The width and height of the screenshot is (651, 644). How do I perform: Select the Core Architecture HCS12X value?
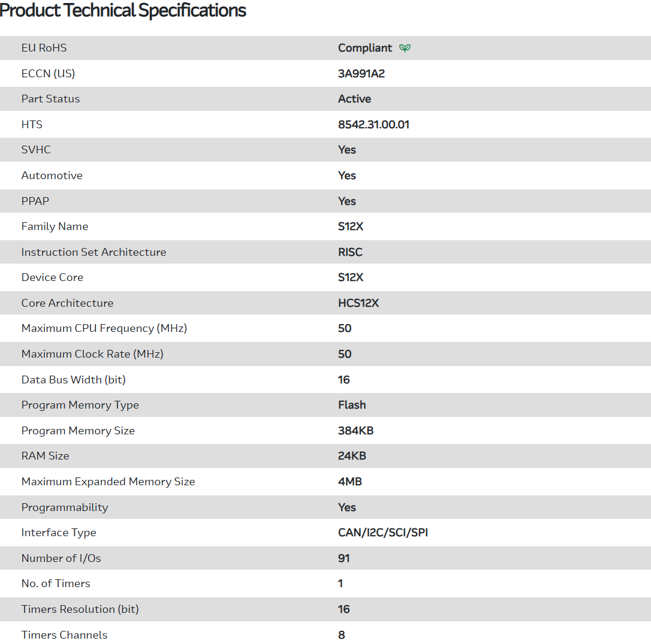358,303
